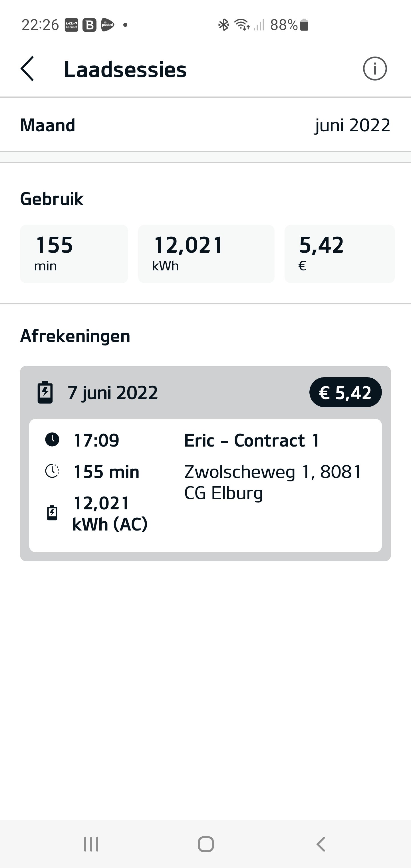Tap the 5,42 € usage cost tile
The image size is (411, 868).
tap(340, 254)
